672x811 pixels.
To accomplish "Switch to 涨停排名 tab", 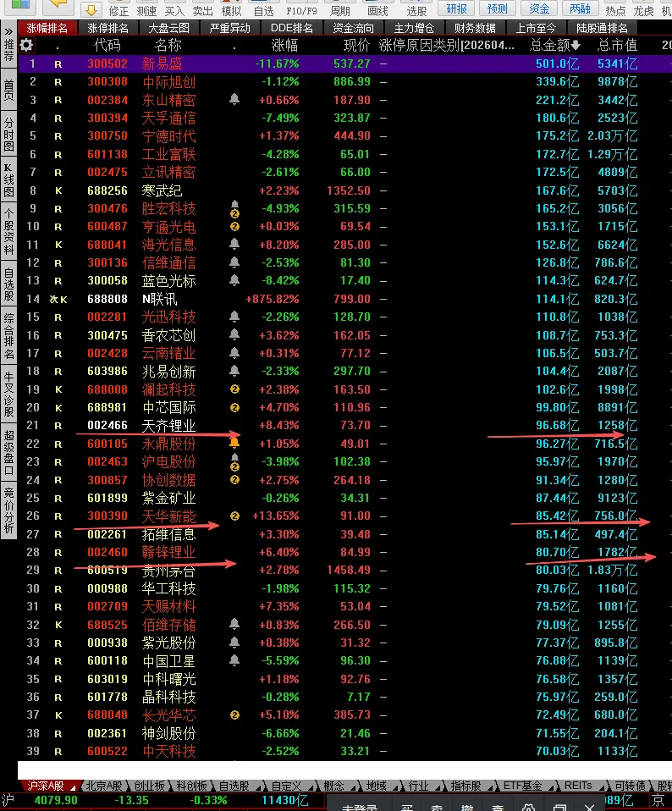I will coord(108,29).
